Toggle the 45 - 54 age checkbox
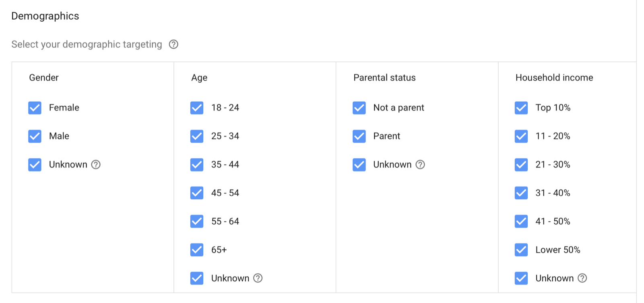Screen dimensions: 644x303 [x=197, y=193]
